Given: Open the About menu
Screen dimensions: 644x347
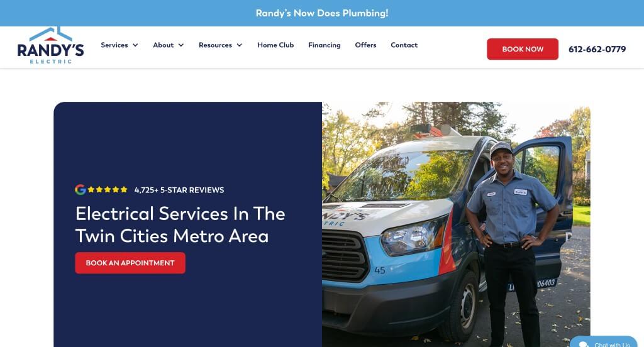Looking at the screenshot, I should [163, 45].
